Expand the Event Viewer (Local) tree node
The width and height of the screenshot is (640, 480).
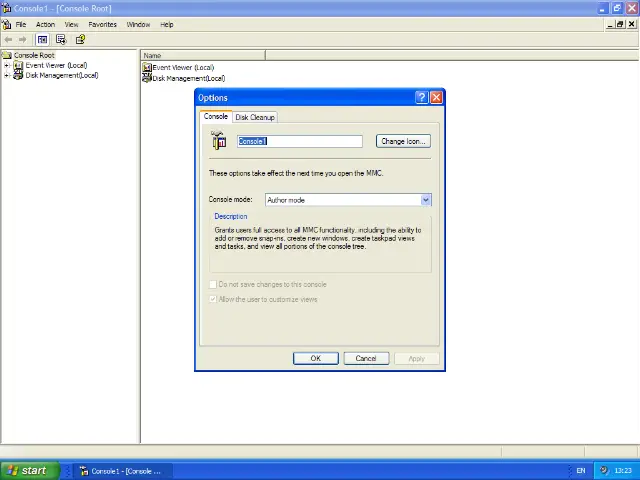7,66
